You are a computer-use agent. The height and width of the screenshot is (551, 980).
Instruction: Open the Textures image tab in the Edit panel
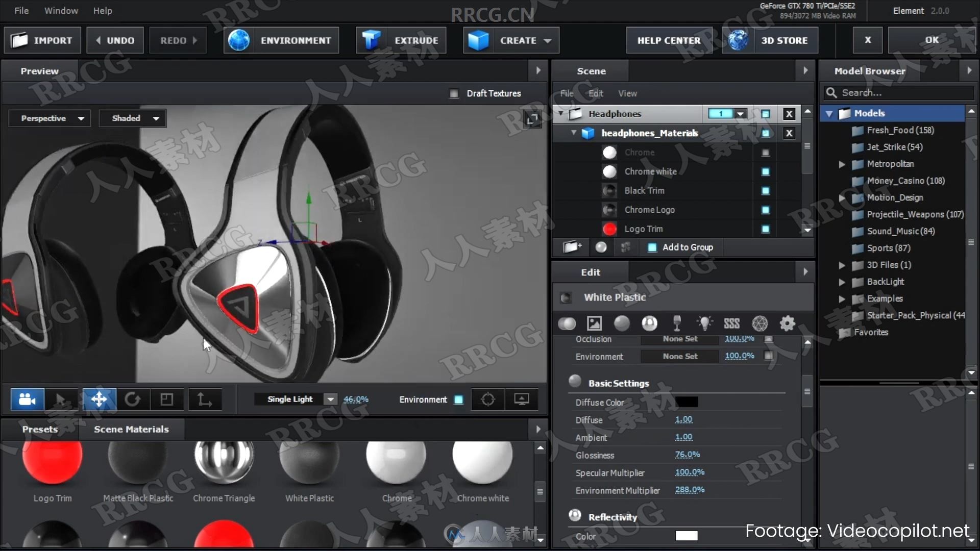pyautogui.click(x=595, y=323)
